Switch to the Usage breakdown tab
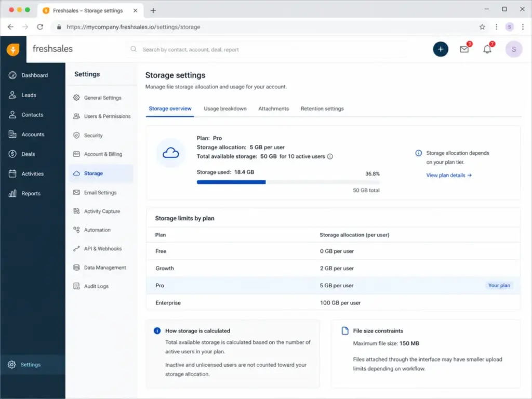The width and height of the screenshot is (532, 399). click(x=225, y=109)
